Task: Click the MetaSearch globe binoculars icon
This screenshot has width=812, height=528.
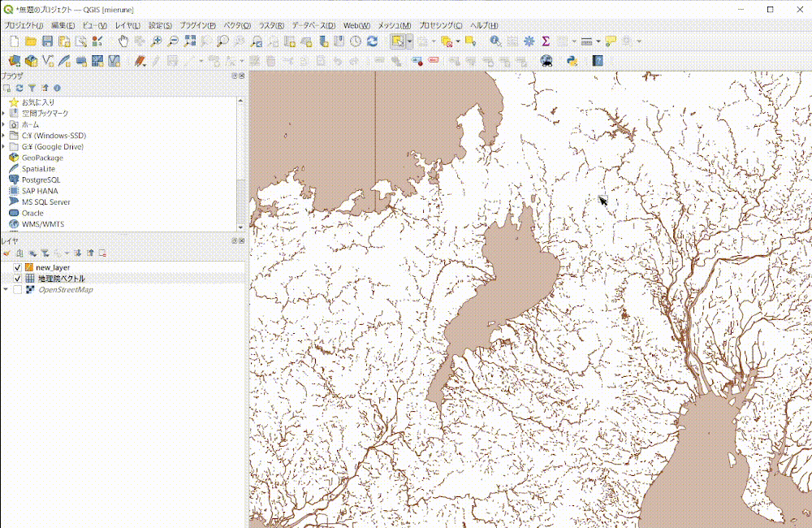Action: pyautogui.click(x=546, y=61)
